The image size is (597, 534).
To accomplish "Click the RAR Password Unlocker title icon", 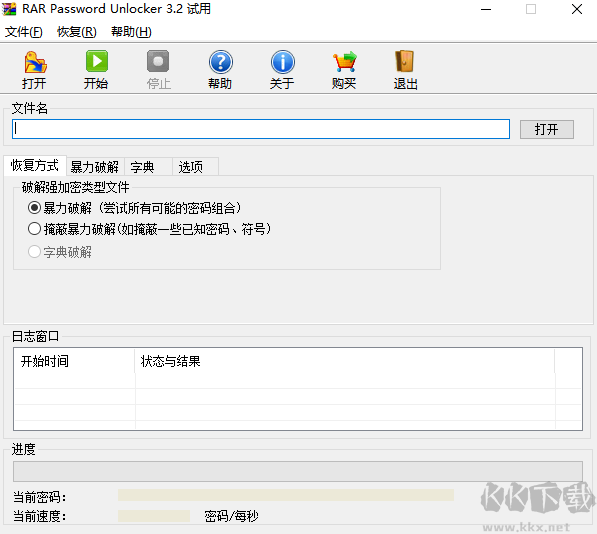I will coord(9,9).
